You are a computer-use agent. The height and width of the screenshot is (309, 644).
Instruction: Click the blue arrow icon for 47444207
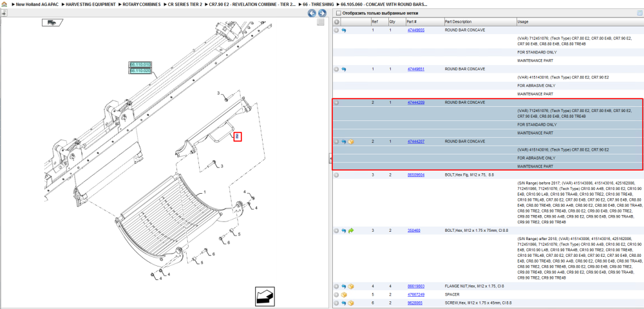pyautogui.click(x=344, y=142)
